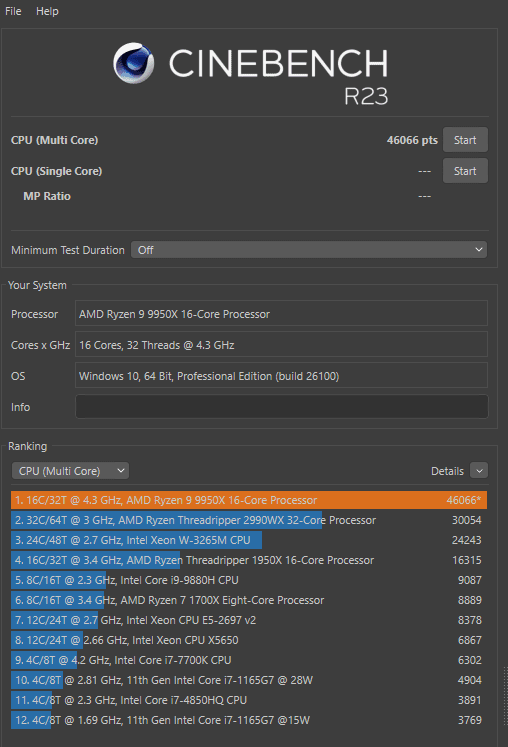The width and height of the screenshot is (508, 747).
Task: Open the Minimum Test Duration dropdown
Action: [x=309, y=250]
